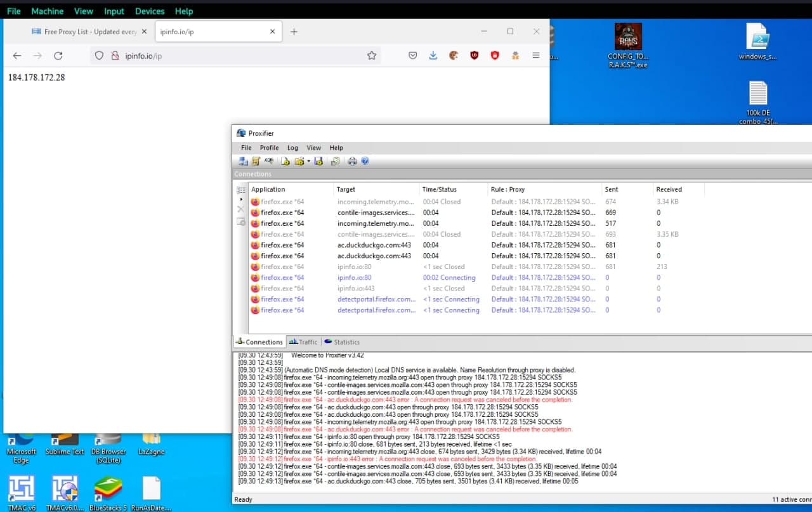
Task: Click the cookie extension icon in Firefox
Action: click(x=454, y=56)
